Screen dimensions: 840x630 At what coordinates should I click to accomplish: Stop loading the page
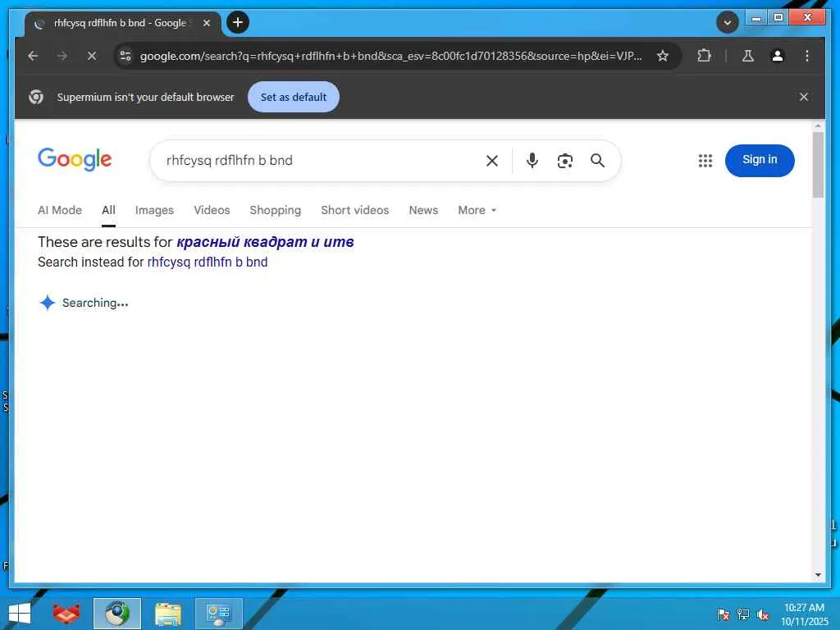pos(92,56)
